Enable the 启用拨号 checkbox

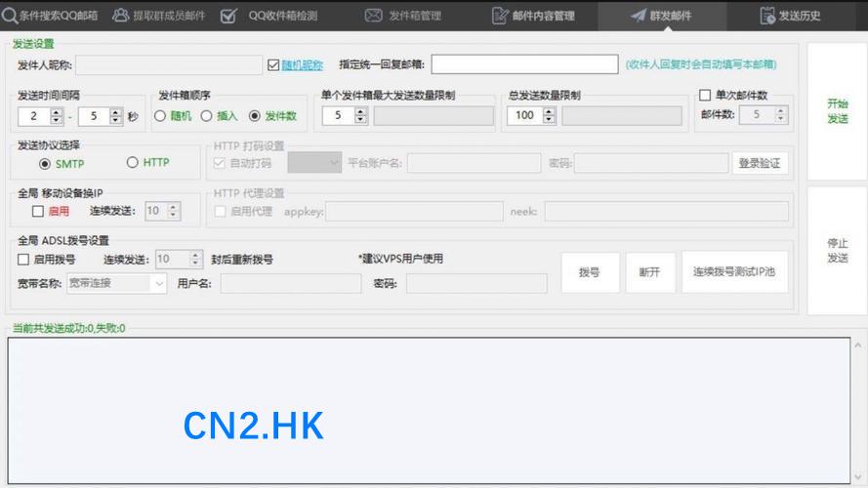tap(24, 260)
